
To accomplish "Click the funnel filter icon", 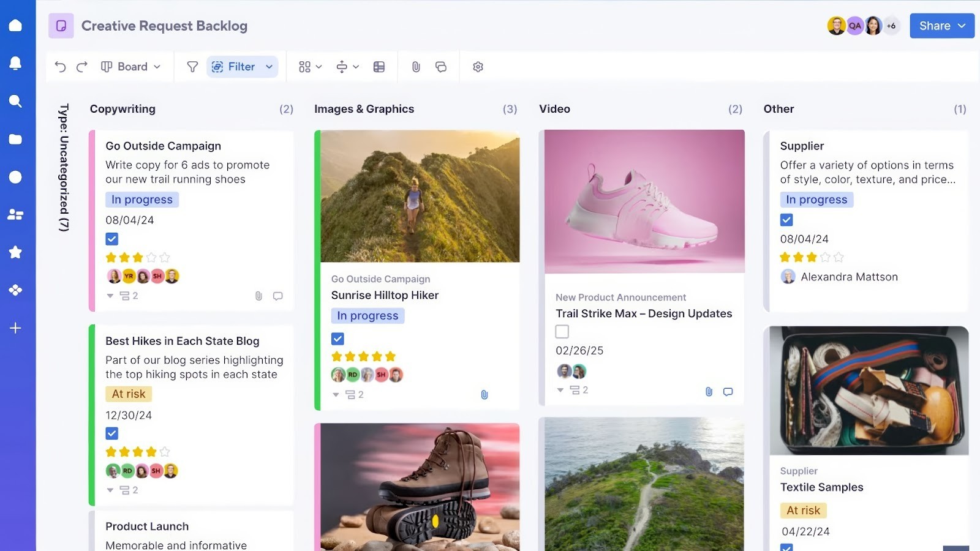I will (x=192, y=67).
